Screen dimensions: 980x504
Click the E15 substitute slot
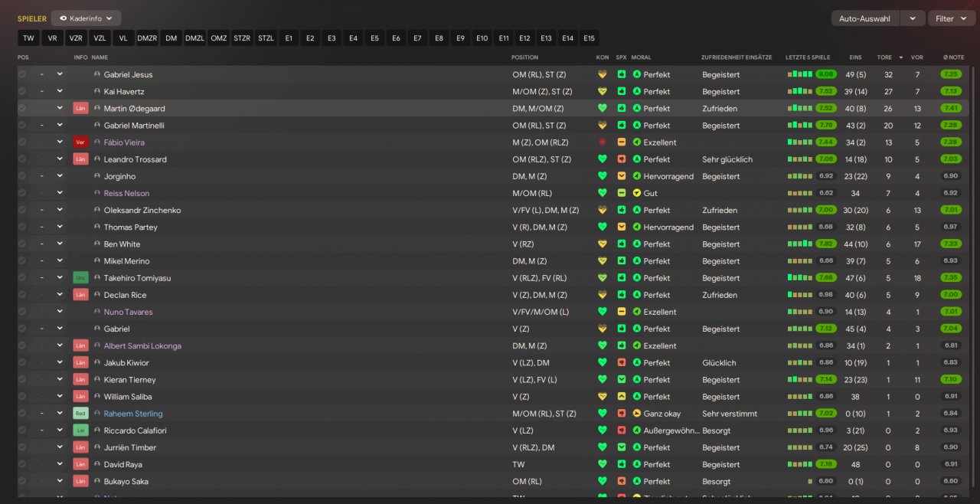click(589, 38)
